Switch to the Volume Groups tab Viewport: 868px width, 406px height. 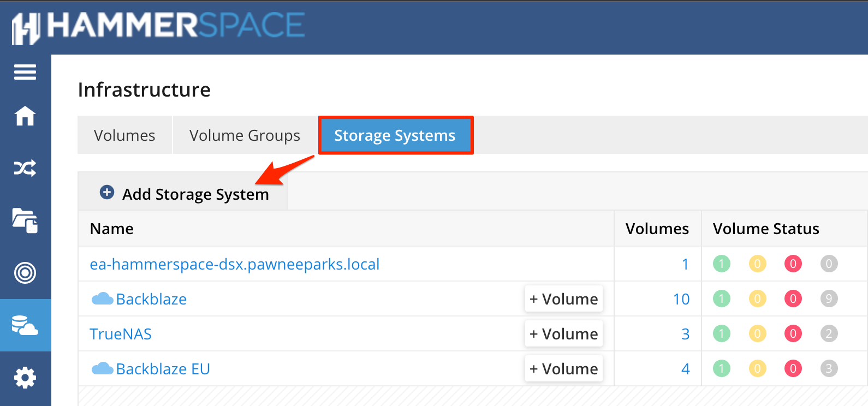[x=245, y=135]
